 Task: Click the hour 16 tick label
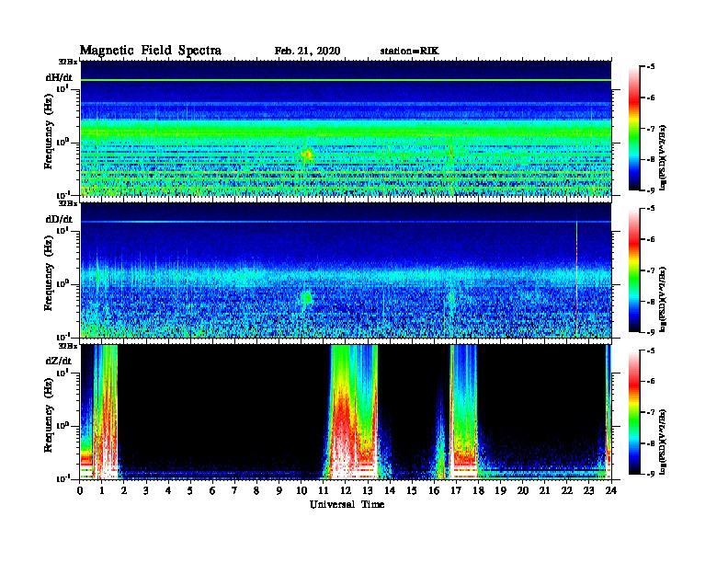pos(434,490)
